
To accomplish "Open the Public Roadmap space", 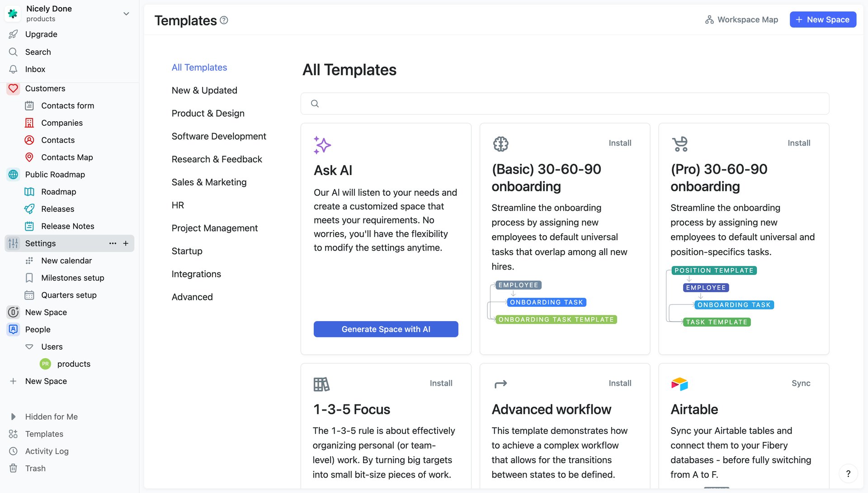I will (x=55, y=174).
